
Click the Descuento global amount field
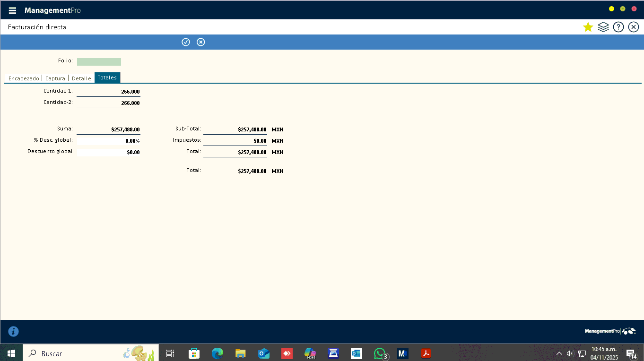pyautogui.click(x=108, y=152)
